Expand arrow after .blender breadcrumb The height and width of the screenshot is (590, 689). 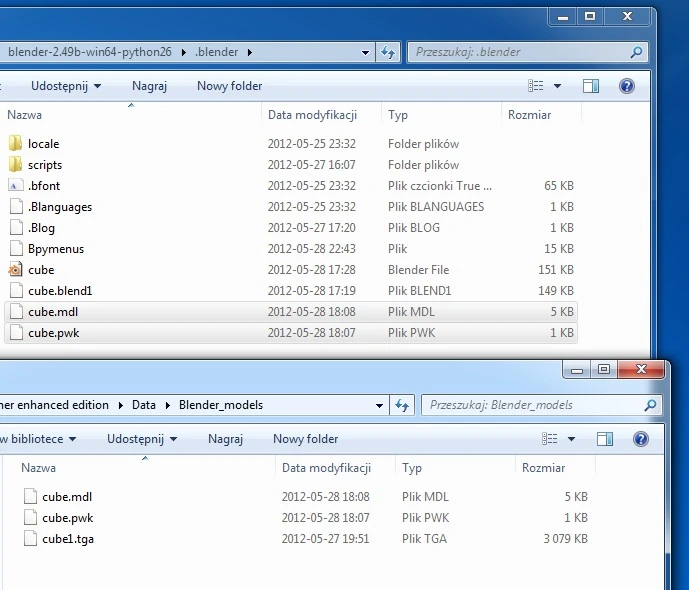tap(250, 52)
